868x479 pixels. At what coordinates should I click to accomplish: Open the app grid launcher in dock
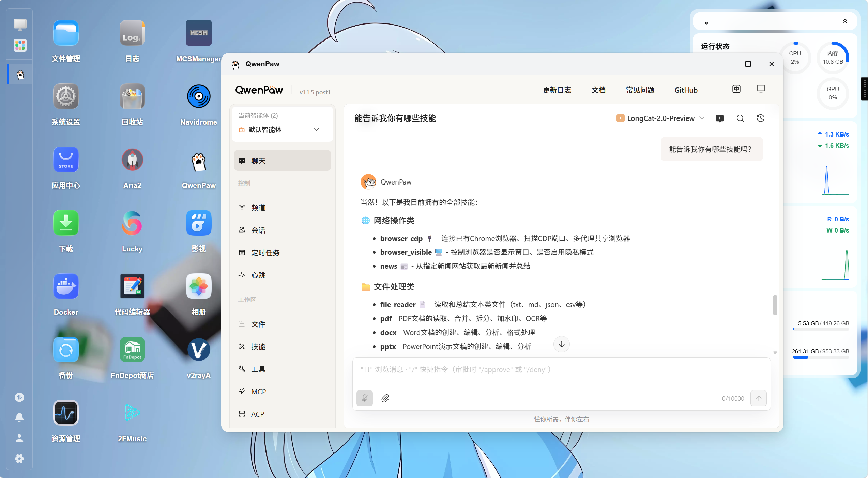pos(20,45)
